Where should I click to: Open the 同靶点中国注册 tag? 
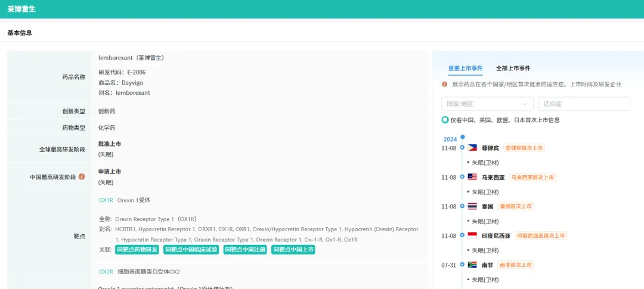tap(245, 250)
